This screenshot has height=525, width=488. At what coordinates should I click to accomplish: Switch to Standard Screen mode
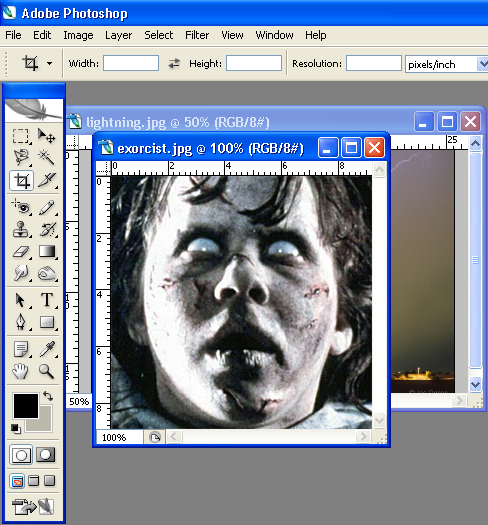coord(17,481)
